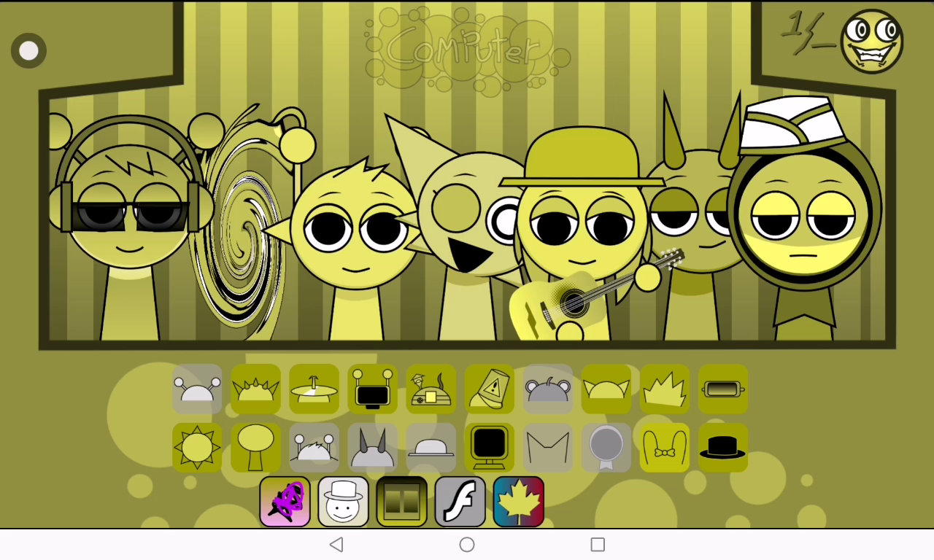Viewport: 934px width, 560px height.
Task: Pick the warning-sign bucket icon
Action: [x=489, y=389]
